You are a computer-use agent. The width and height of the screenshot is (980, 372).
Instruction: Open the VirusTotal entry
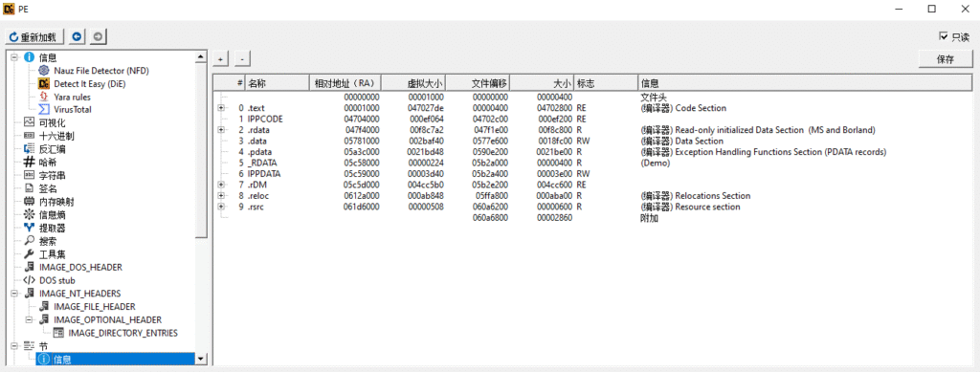pyautogui.click(x=73, y=110)
